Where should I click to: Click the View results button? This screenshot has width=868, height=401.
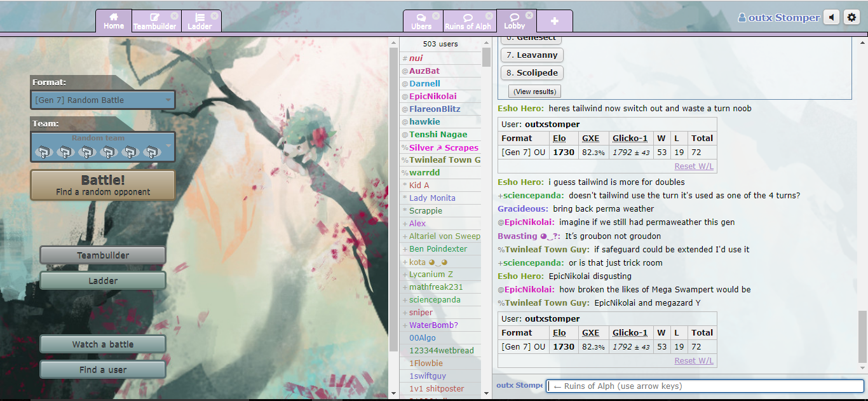point(534,92)
